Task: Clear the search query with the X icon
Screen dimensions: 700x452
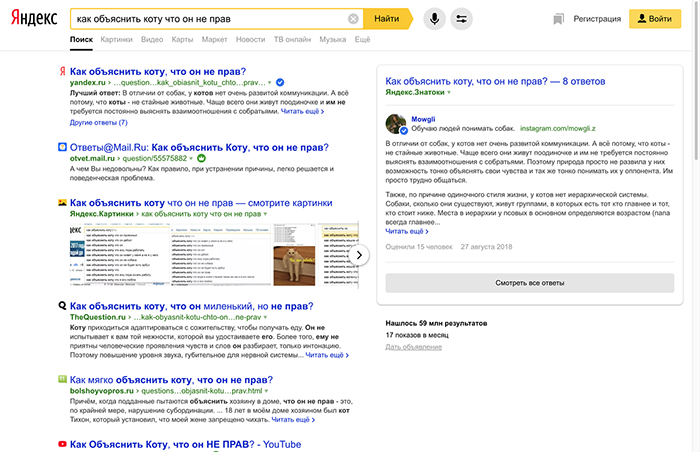Action: pyautogui.click(x=353, y=19)
